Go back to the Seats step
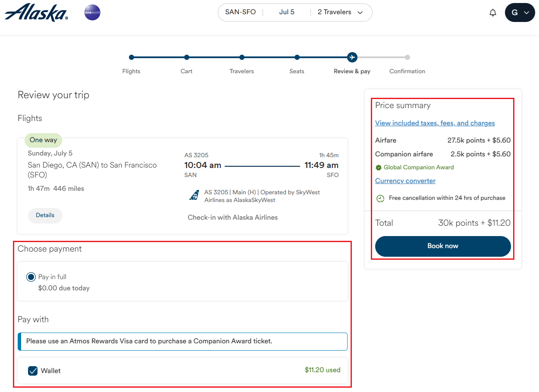This screenshot has width=539, height=392. pos(297,71)
